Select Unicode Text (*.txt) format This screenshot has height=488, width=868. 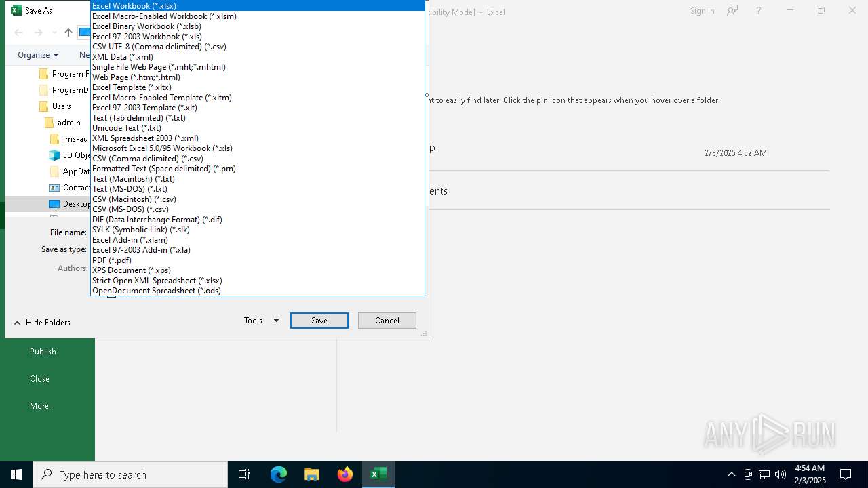(258, 128)
